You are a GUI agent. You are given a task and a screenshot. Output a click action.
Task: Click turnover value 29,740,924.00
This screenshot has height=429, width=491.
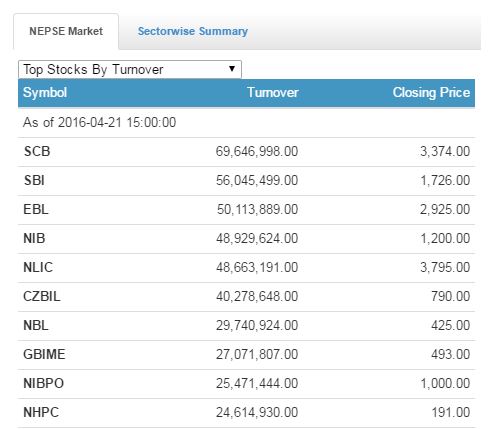tap(257, 326)
